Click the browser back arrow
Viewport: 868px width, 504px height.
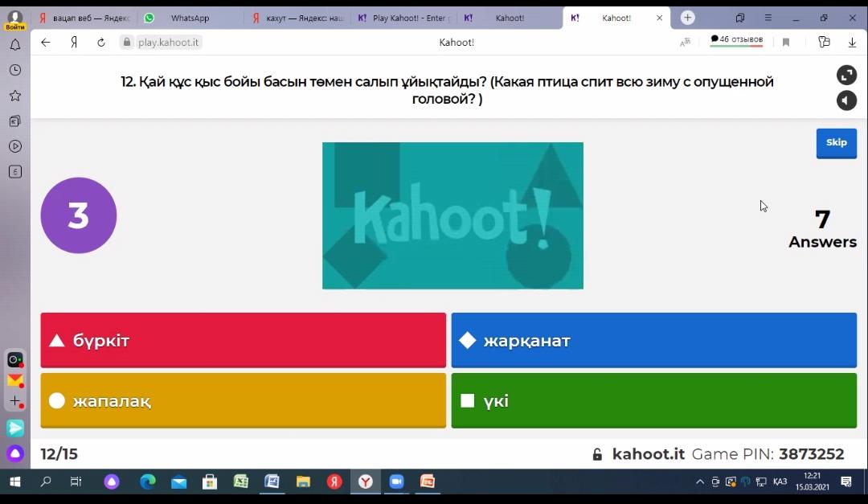coord(46,43)
